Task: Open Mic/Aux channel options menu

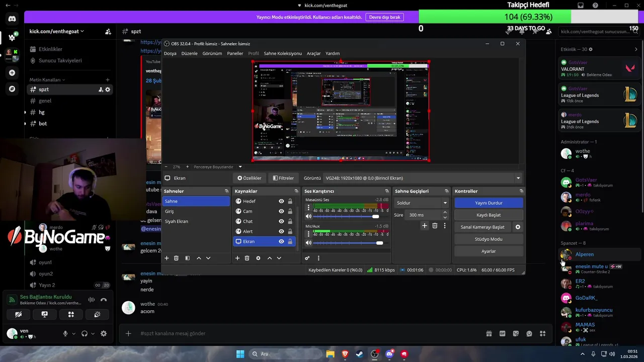Action: [x=308, y=234]
